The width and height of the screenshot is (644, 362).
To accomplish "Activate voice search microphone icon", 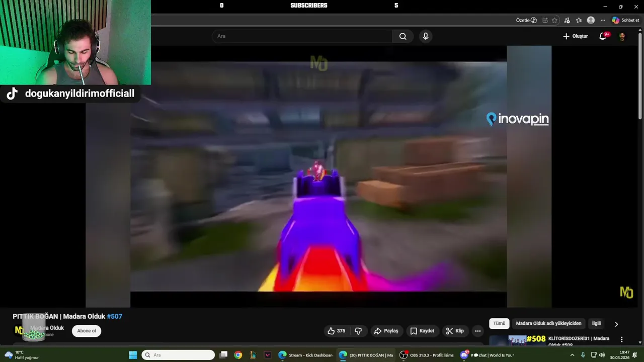I will [x=426, y=36].
